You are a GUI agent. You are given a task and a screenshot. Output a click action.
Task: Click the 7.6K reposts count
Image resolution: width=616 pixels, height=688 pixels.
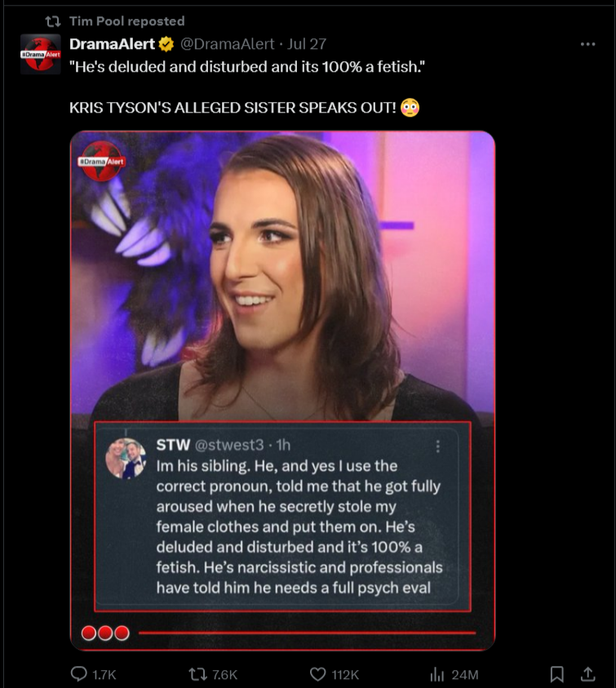[224, 674]
